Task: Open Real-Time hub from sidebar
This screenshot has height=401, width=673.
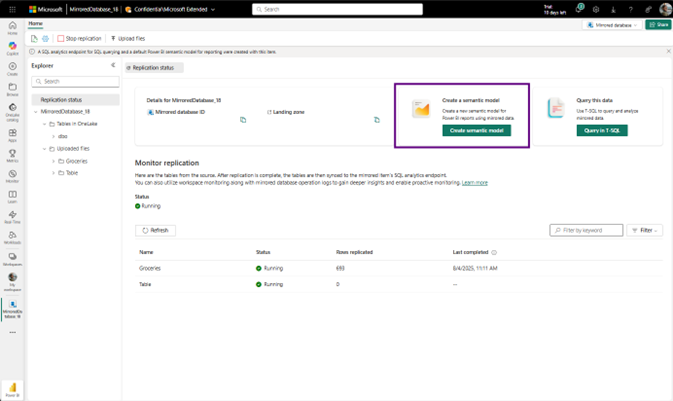Action: point(12,217)
